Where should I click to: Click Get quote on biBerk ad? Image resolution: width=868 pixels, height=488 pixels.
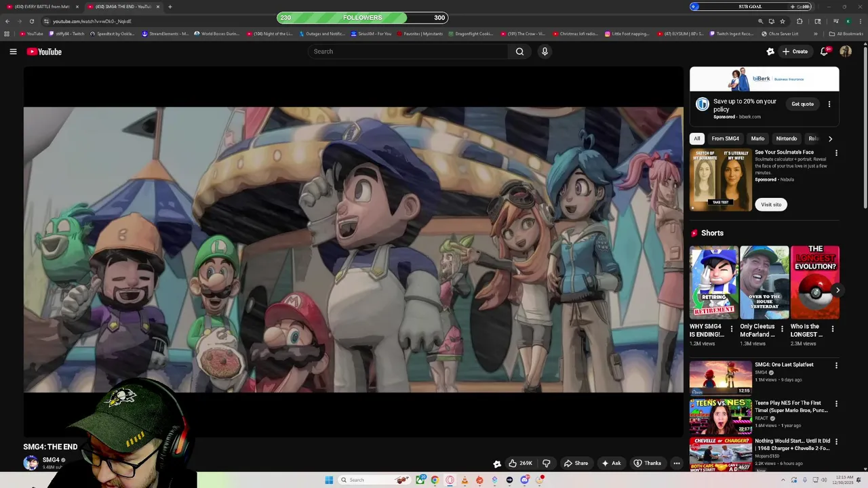coord(802,104)
